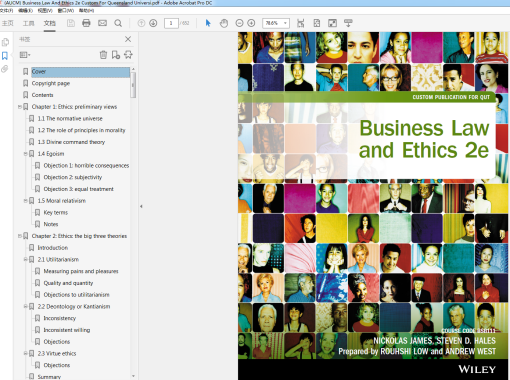Click the page number input field
Screen dimensions: 510x380
pyautogui.click(x=171, y=23)
